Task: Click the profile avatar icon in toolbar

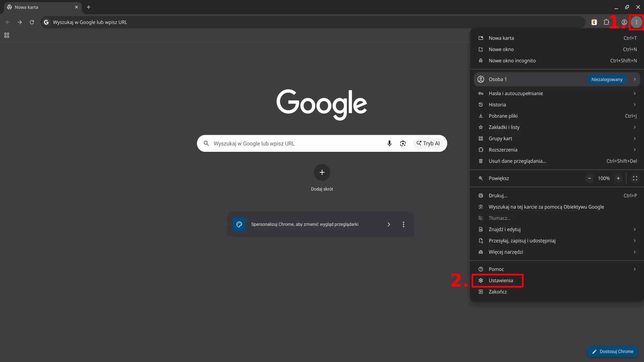Action: [624, 22]
